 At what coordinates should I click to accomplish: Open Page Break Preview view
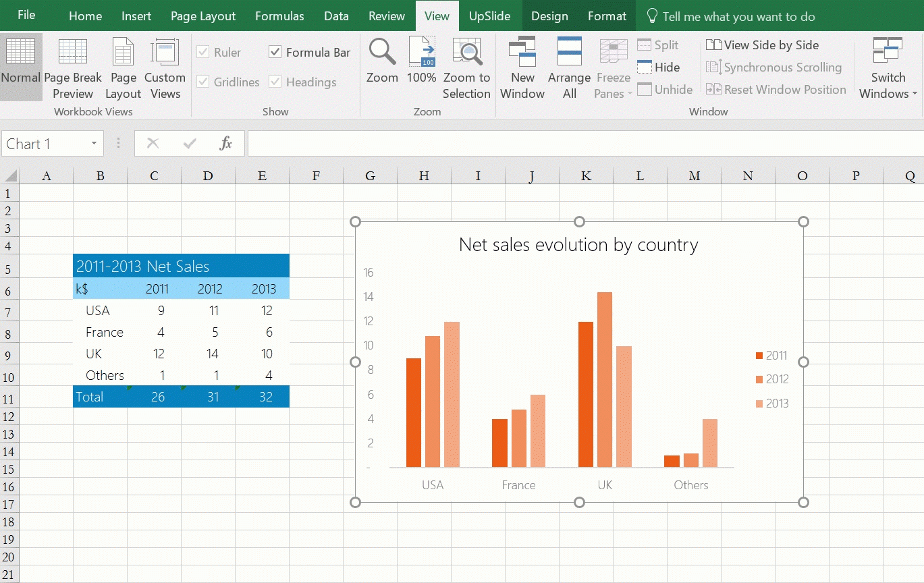(73, 67)
